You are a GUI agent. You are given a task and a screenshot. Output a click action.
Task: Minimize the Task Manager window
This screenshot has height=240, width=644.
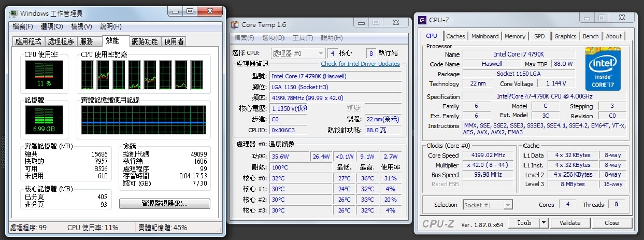pyautogui.click(x=175, y=11)
